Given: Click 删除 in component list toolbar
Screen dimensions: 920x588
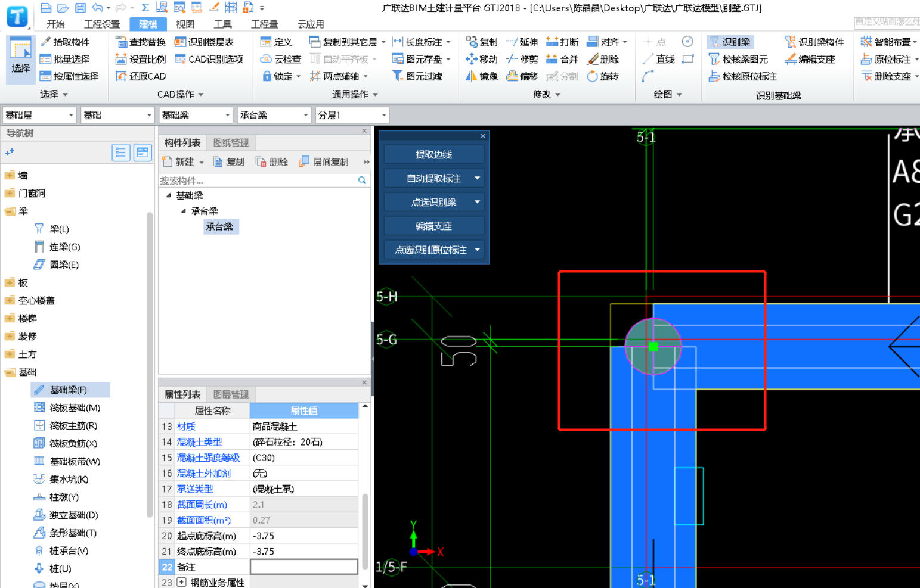Looking at the screenshot, I should pos(272,161).
